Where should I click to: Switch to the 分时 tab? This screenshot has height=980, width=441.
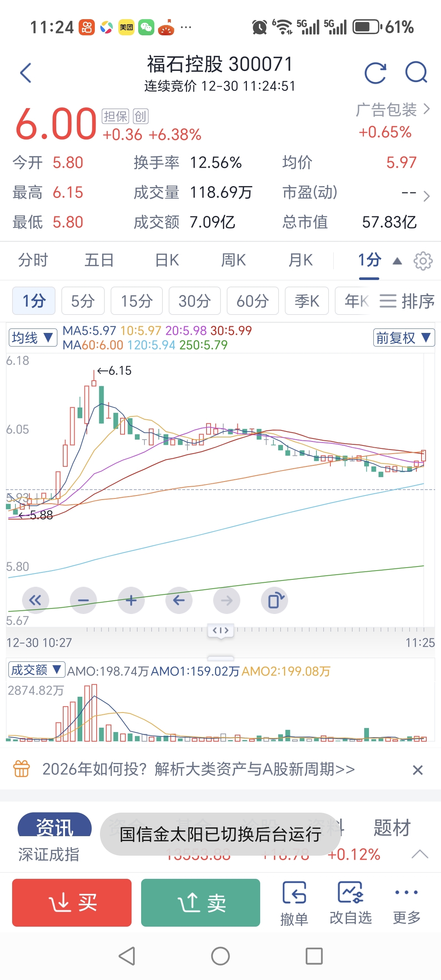[33, 260]
